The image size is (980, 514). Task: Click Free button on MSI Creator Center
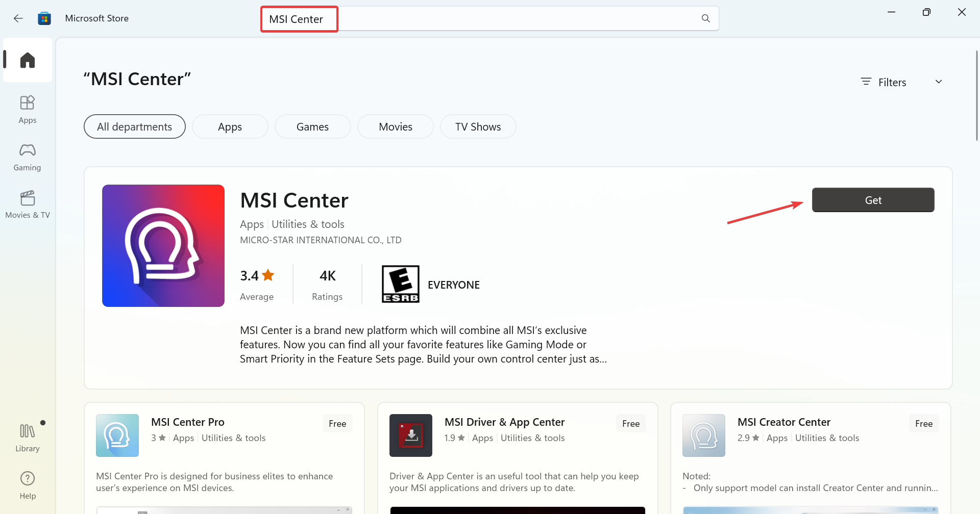point(924,423)
